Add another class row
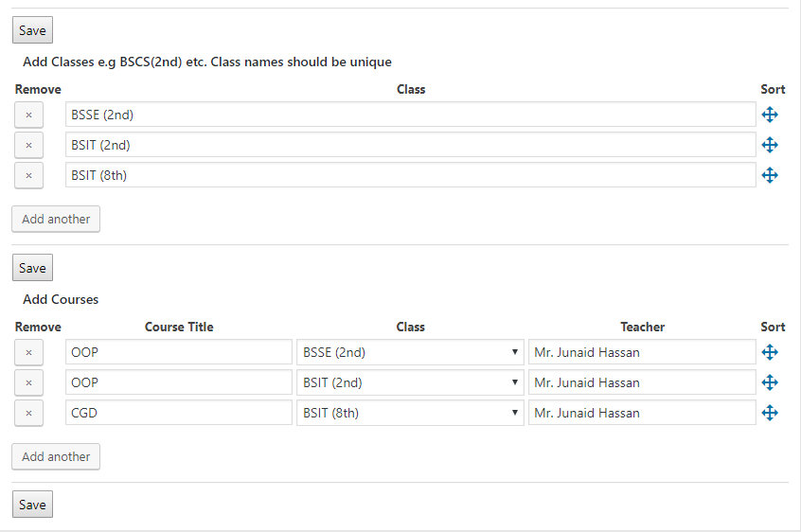This screenshot has width=801, height=532. (56, 219)
